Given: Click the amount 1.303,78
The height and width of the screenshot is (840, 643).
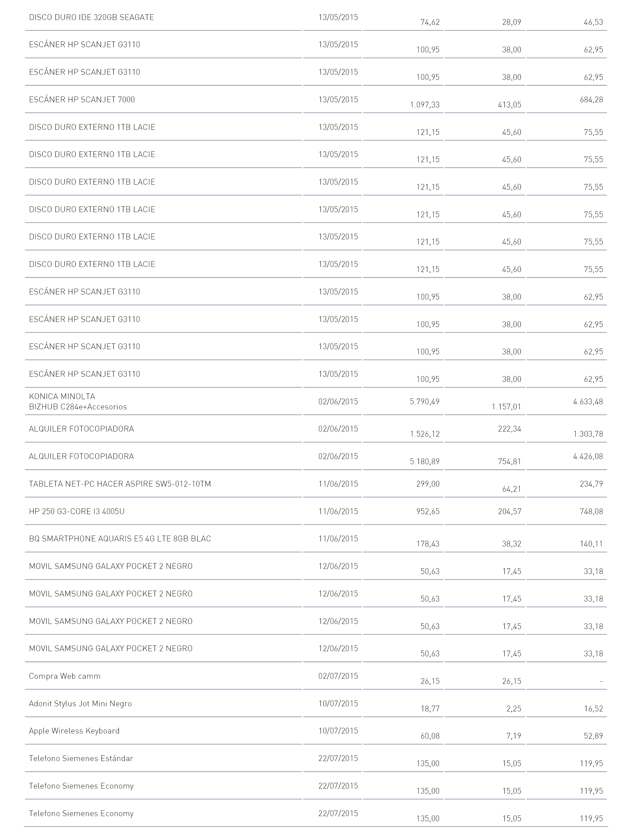Looking at the screenshot, I should [588, 434].
